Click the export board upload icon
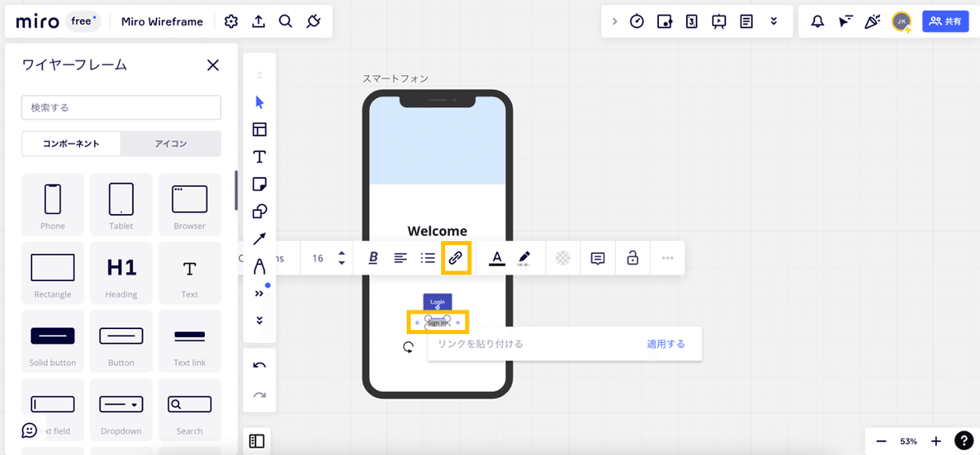 [x=258, y=22]
